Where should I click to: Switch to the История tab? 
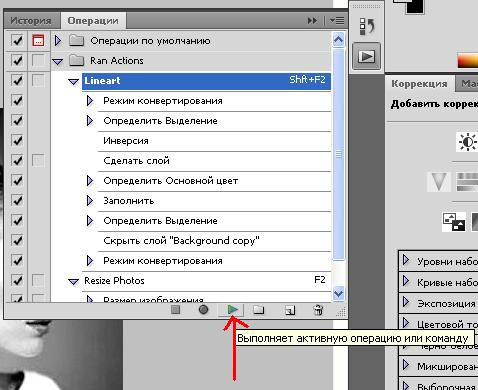coord(31,21)
